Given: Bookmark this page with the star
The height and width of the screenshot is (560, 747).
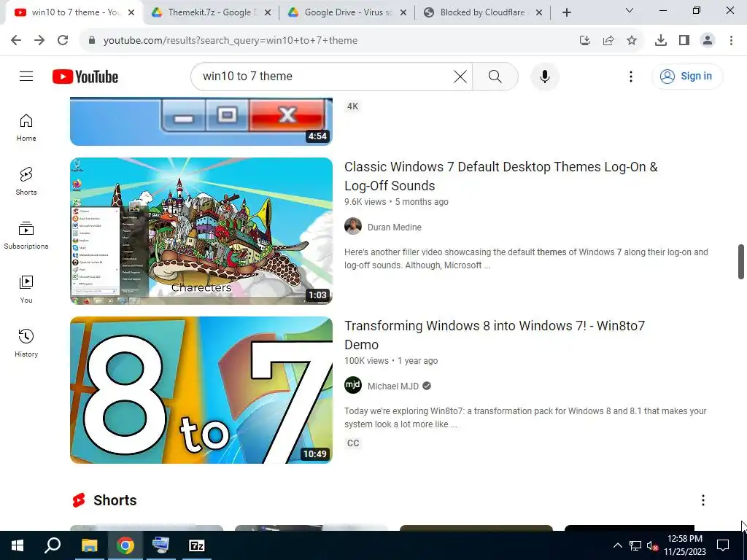Looking at the screenshot, I should coord(631,40).
